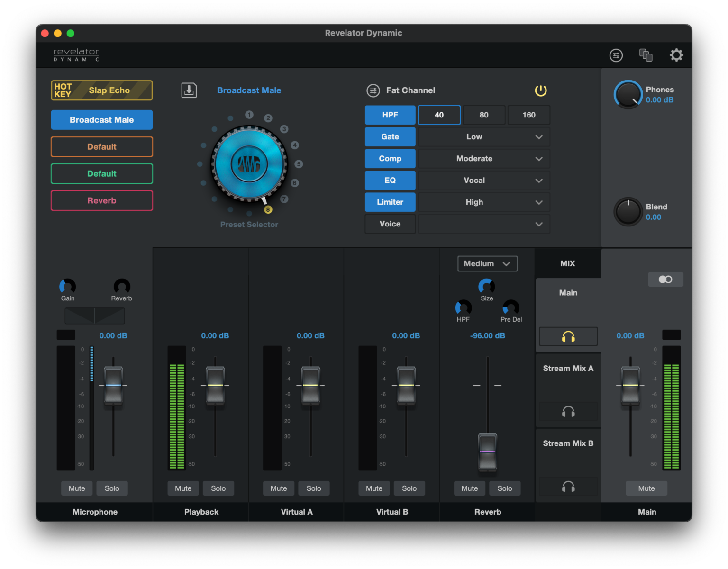This screenshot has height=569, width=728.
Task: Click the Microphone channel fader handle
Action: tap(113, 386)
